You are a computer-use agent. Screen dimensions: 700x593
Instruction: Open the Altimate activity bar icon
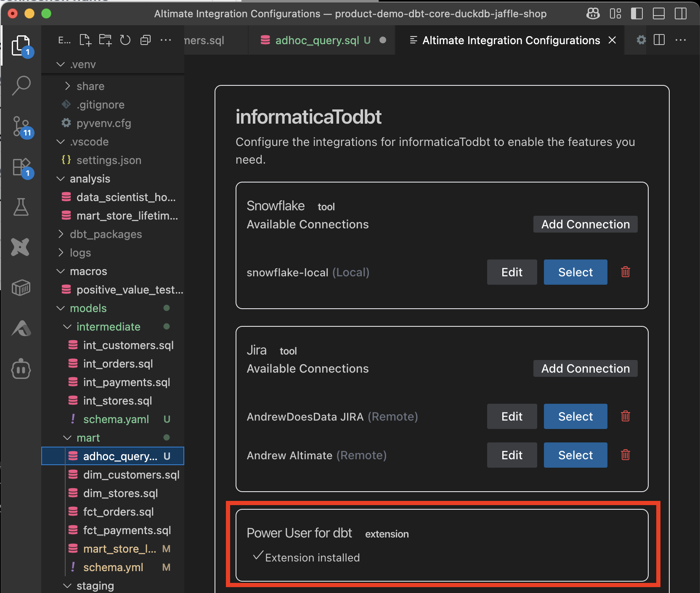(x=21, y=328)
